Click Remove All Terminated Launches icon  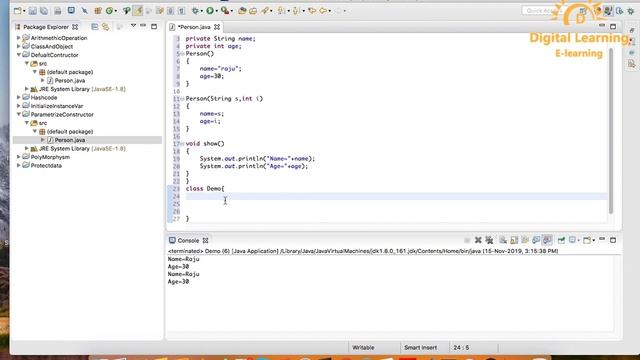489,240
